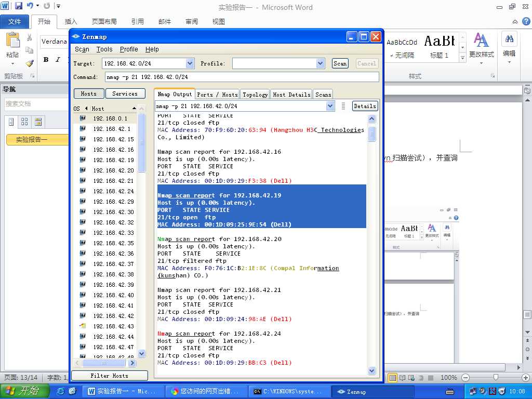Click the Services button in Zenmap sidebar
532x399 pixels.
(125, 94)
